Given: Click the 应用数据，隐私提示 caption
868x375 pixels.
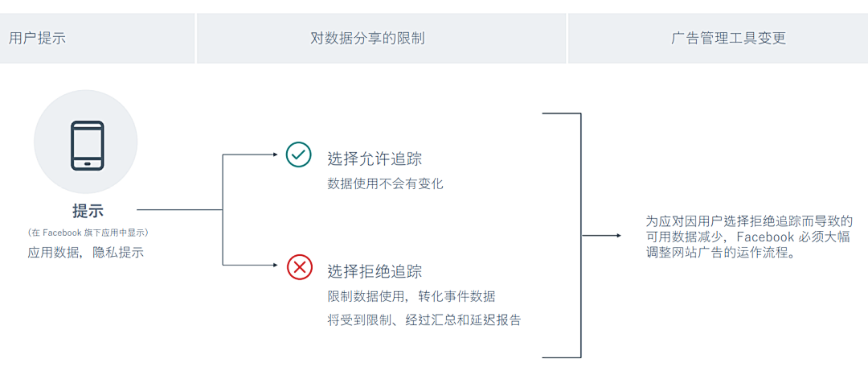Looking at the screenshot, I should tap(86, 253).
